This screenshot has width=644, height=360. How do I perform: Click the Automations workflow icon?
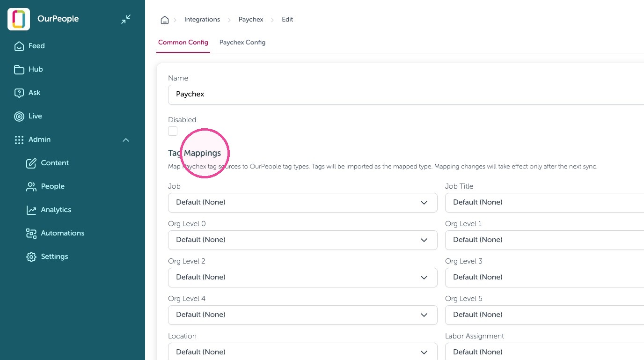(x=31, y=233)
